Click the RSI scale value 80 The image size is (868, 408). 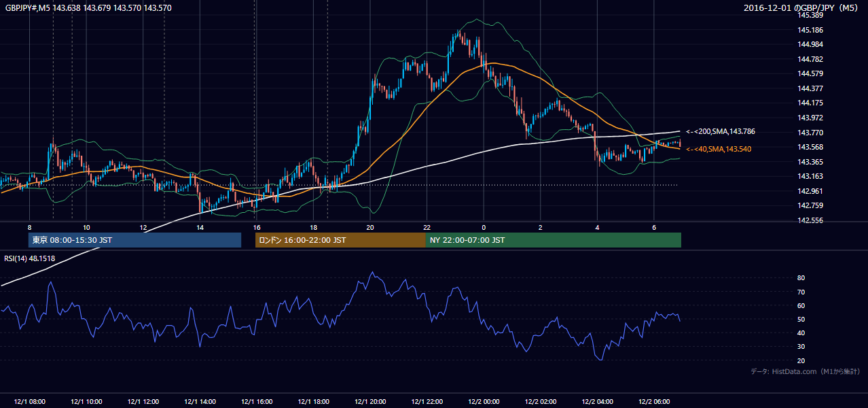[801, 278]
